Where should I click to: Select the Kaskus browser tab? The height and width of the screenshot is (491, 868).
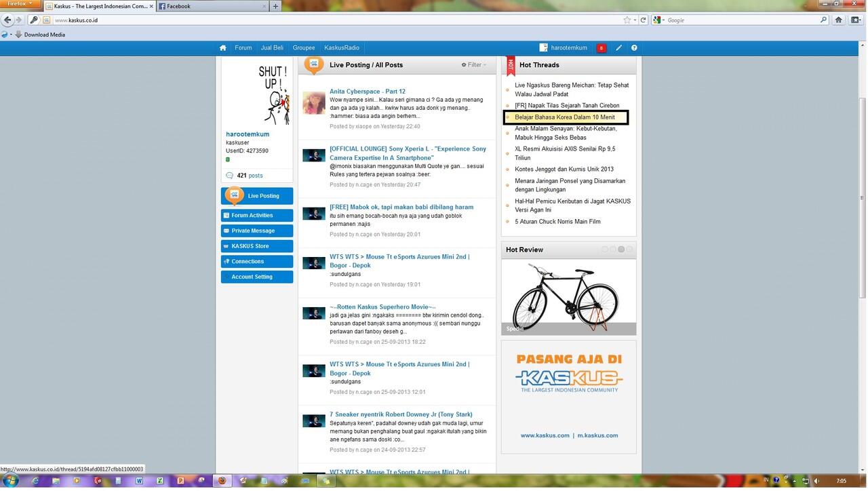tap(98, 6)
